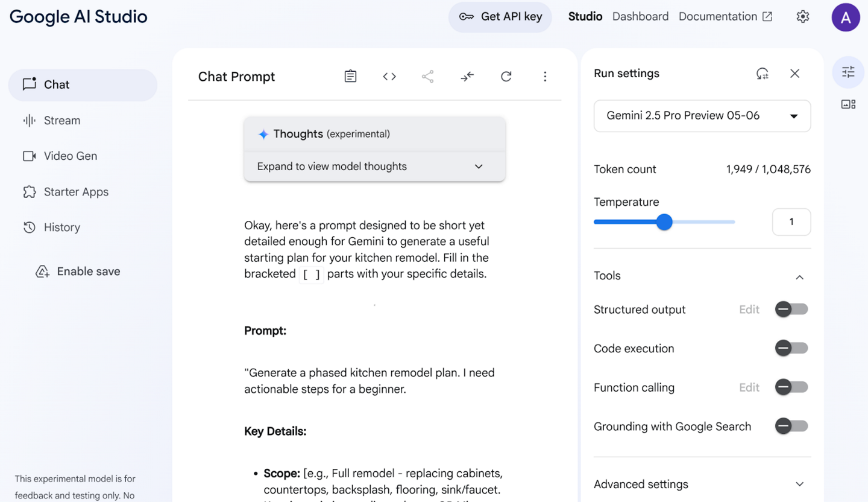Enable Grounding with Google Search
The height and width of the screenshot is (502, 868).
pos(791,426)
